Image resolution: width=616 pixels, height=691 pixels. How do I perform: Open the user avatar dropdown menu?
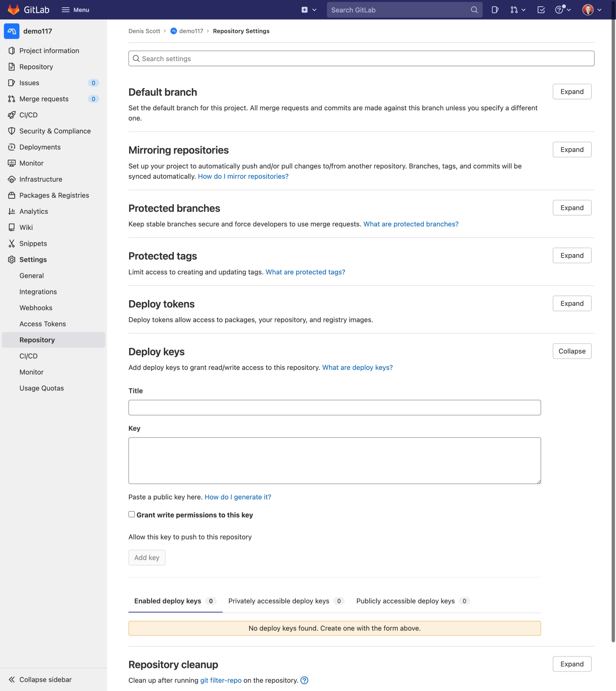pyautogui.click(x=592, y=10)
